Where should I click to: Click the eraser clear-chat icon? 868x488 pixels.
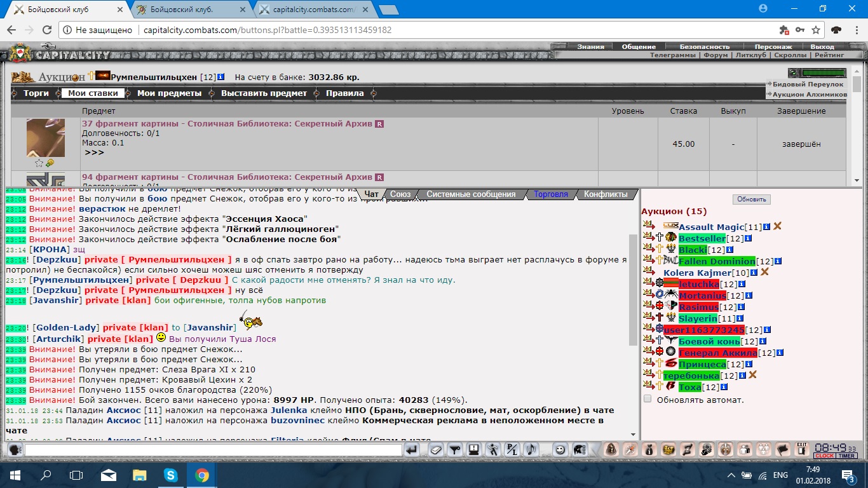pyautogui.click(x=435, y=450)
